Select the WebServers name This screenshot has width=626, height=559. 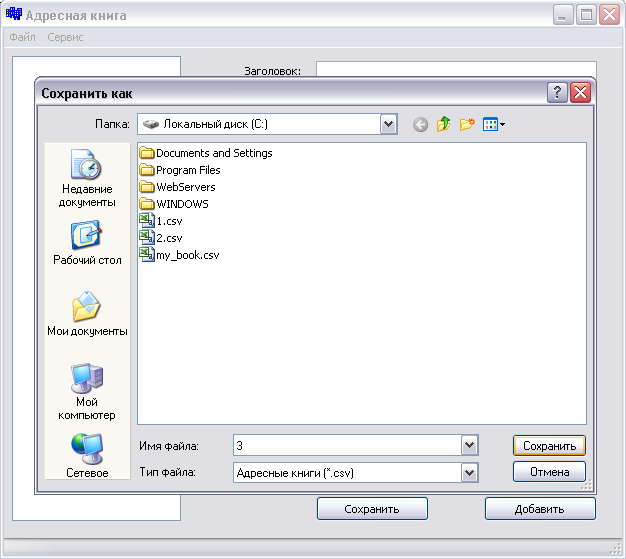(186, 187)
